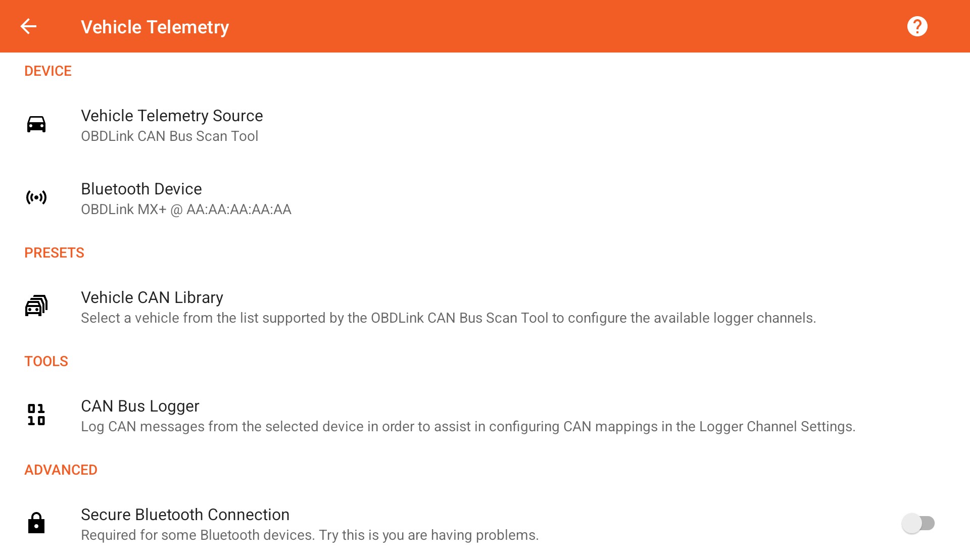Click the Required for some Bluetooth devices description
970x560 pixels.
pos(310,535)
